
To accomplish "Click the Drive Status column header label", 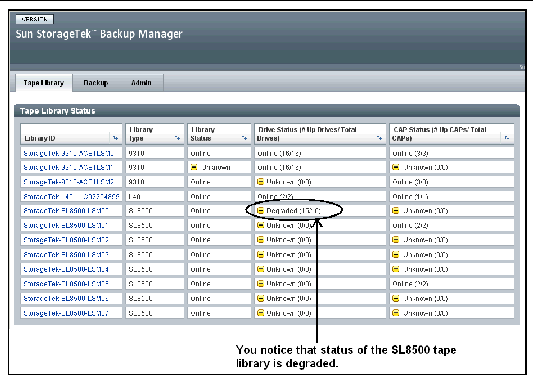I will (306, 134).
